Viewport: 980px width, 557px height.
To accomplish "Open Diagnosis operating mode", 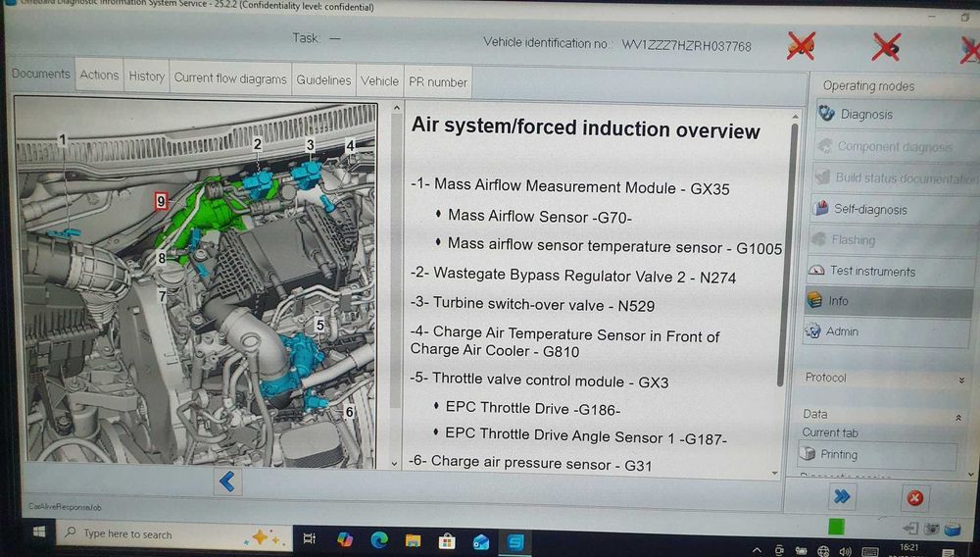I will coord(896,114).
